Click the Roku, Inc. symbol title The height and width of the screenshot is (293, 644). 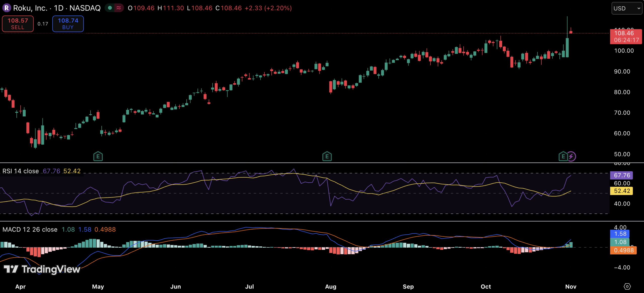coord(30,8)
